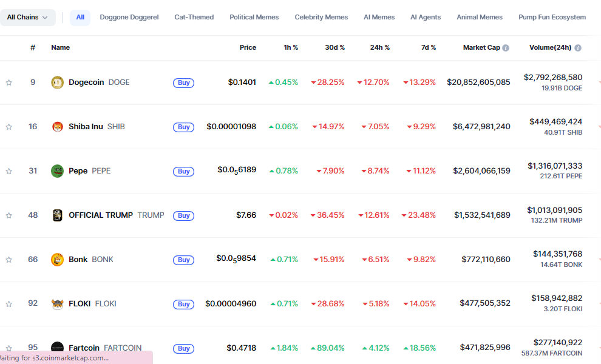The width and height of the screenshot is (601, 364).
Task: Click Dogecoin market cap $20,852,605,085
Action: click(x=478, y=83)
